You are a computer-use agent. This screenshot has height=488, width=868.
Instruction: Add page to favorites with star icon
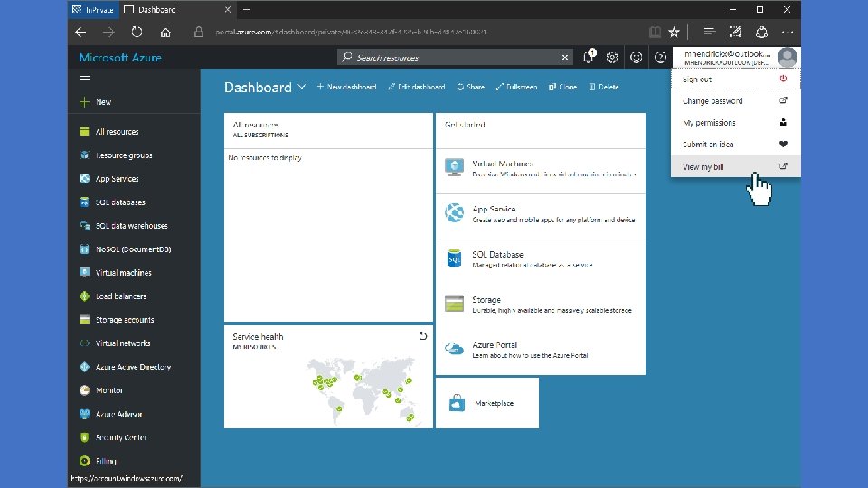pyautogui.click(x=674, y=33)
